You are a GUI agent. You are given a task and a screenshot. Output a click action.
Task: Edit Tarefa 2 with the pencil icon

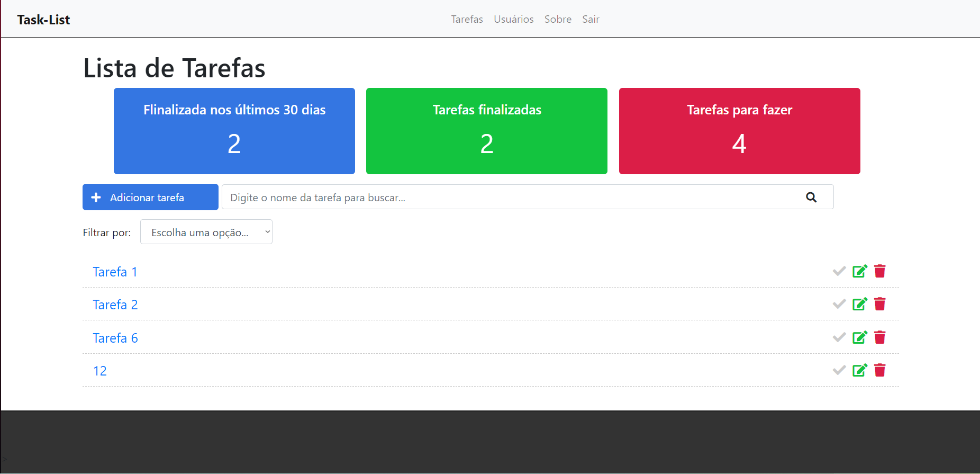[860, 304]
